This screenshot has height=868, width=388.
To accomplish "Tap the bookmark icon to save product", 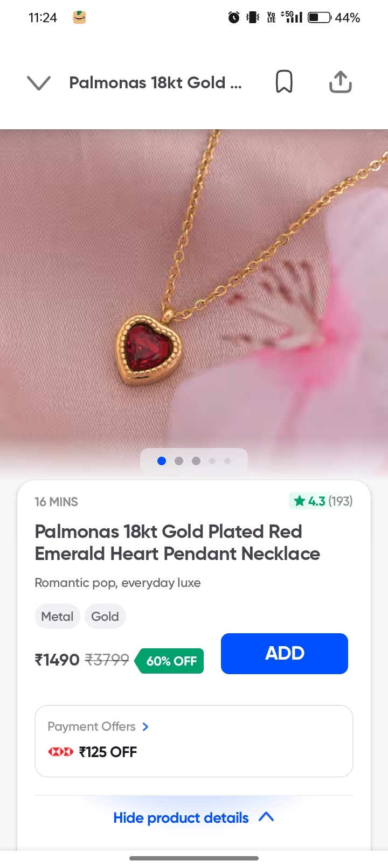I will point(284,82).
